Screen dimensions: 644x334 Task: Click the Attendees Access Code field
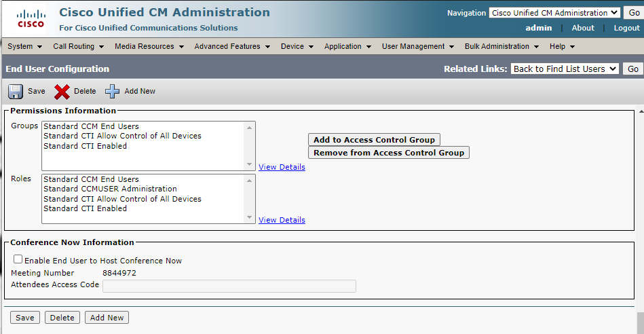229,286
